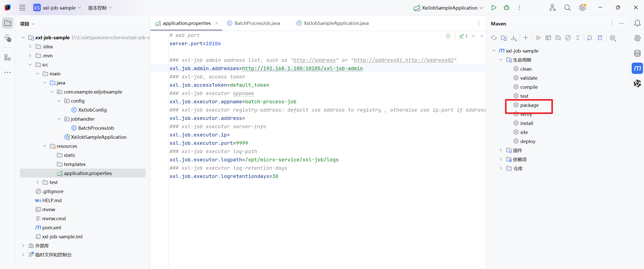The image size is (644, 269).
Task: Select Maven clean lifecycle goal
Action: 526,69
